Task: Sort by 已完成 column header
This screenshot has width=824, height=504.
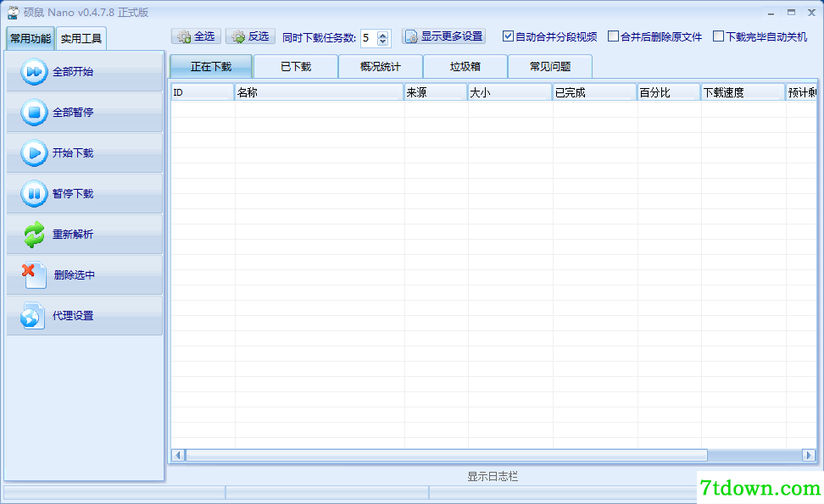Action: (x=595, y=92)
